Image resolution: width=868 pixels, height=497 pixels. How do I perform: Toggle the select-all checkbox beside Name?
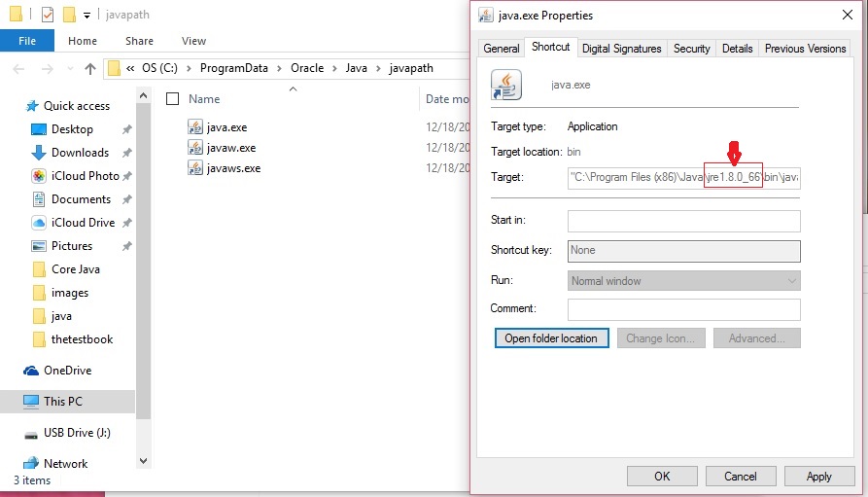pyautogui.click(x=173, y=98)
